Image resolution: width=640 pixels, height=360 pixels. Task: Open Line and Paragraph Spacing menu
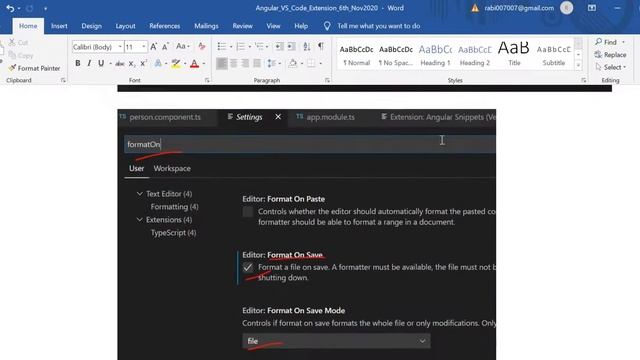274,63
